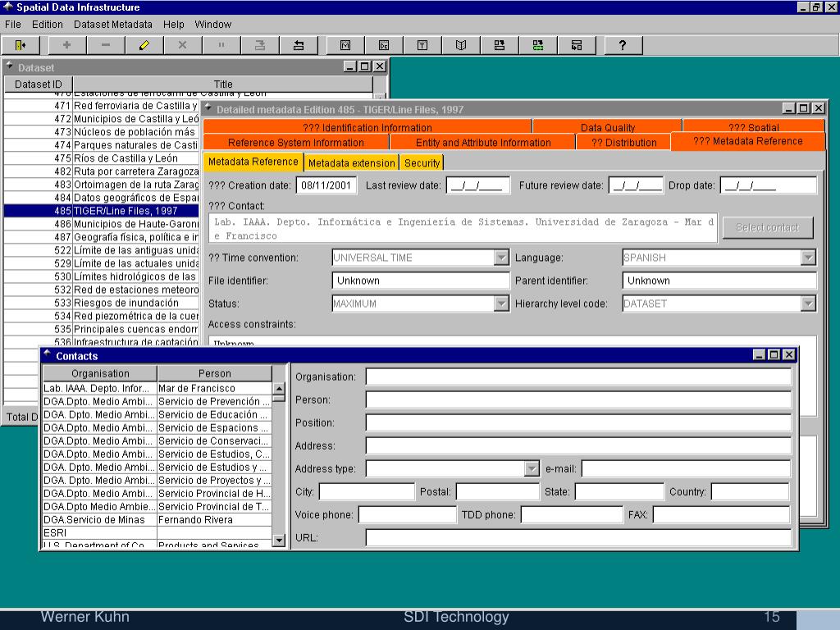Click the Future review date field
840x630 pixels.
[x=636, y=185]
